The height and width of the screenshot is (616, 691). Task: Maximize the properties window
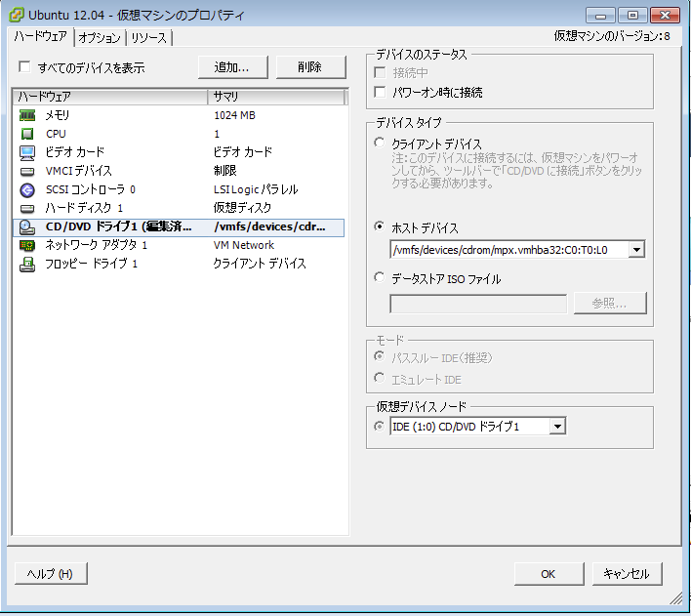(632, 16)
